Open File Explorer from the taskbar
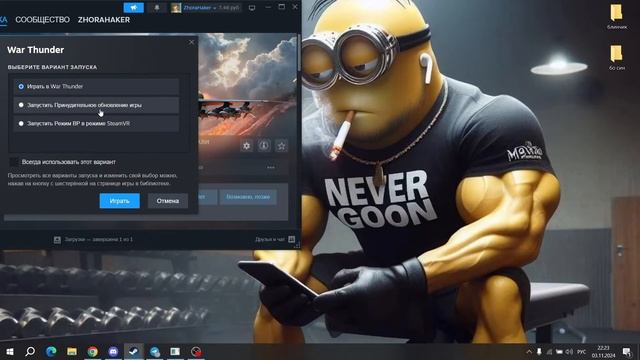The width and height of the screenshot is (640, 360). point(72,351)
